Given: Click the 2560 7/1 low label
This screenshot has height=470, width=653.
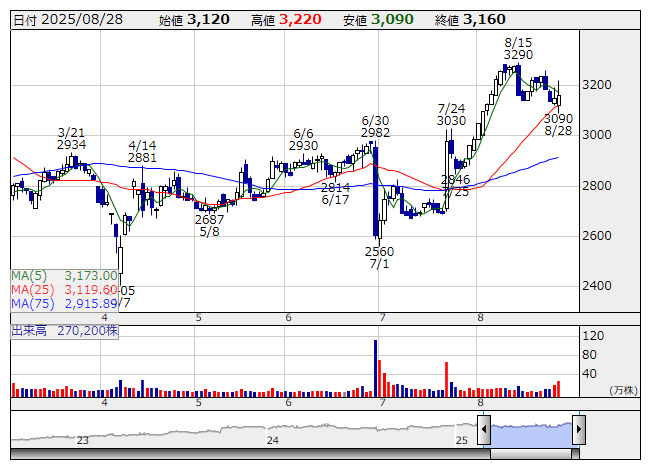Looking at the screenshot, I should 379,258.
